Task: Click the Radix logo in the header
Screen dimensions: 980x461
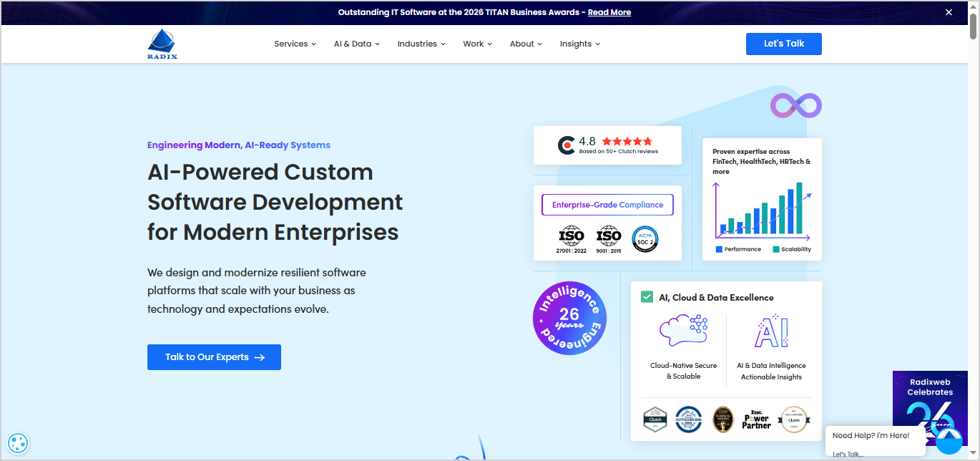Action: point(162,44)
